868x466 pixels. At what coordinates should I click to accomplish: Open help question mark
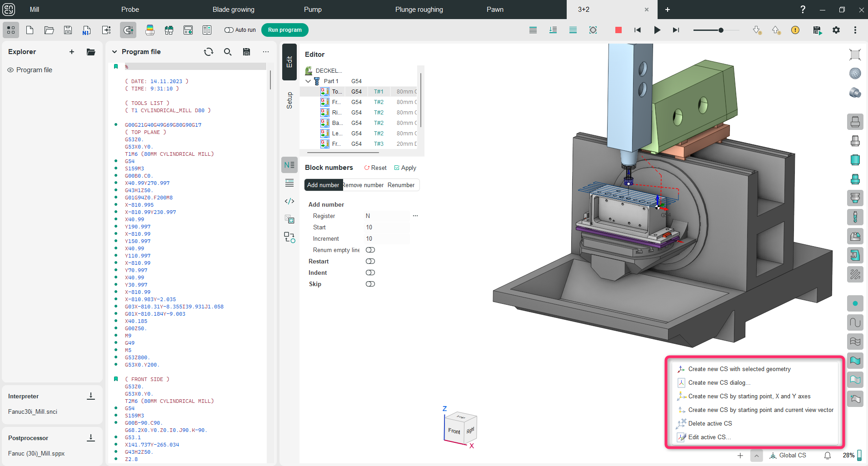[803, 10]
